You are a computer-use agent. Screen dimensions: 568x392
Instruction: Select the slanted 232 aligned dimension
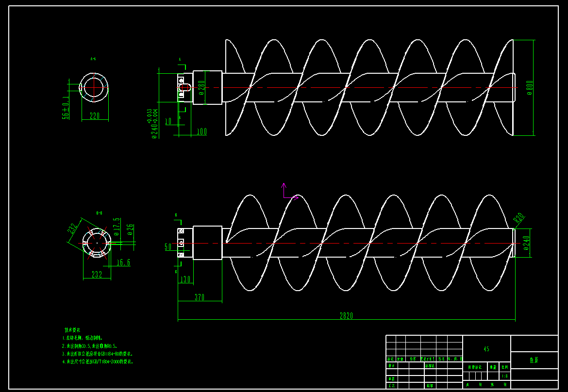72,229
